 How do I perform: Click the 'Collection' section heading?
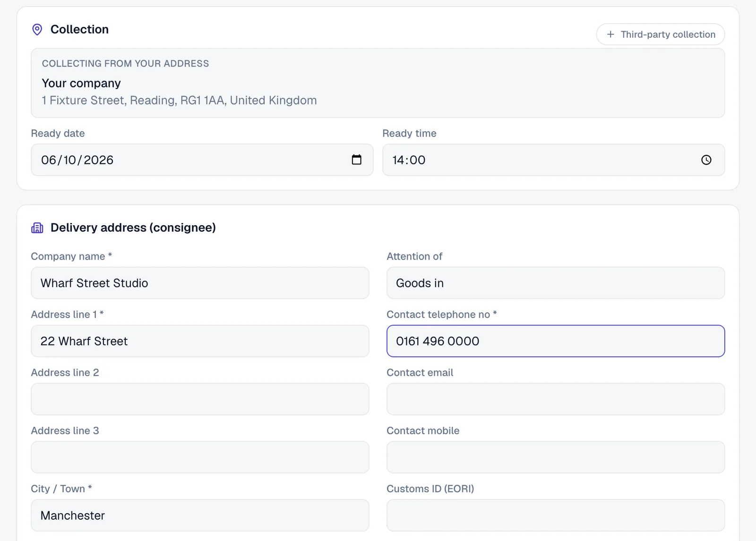(79, 29)
